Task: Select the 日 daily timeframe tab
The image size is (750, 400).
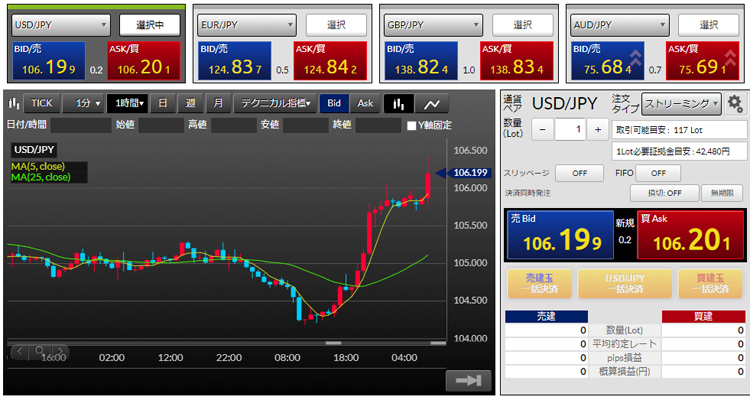Action: 163,103
